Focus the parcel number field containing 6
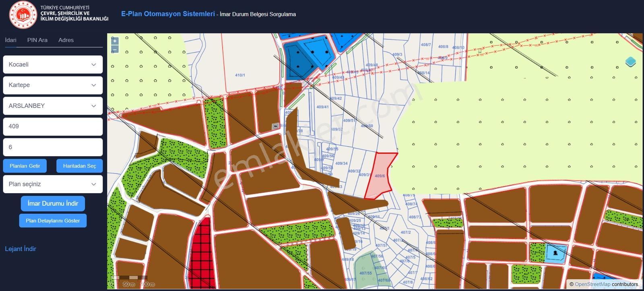The height and width of the screenshot is (291, 644). (53, 147)
